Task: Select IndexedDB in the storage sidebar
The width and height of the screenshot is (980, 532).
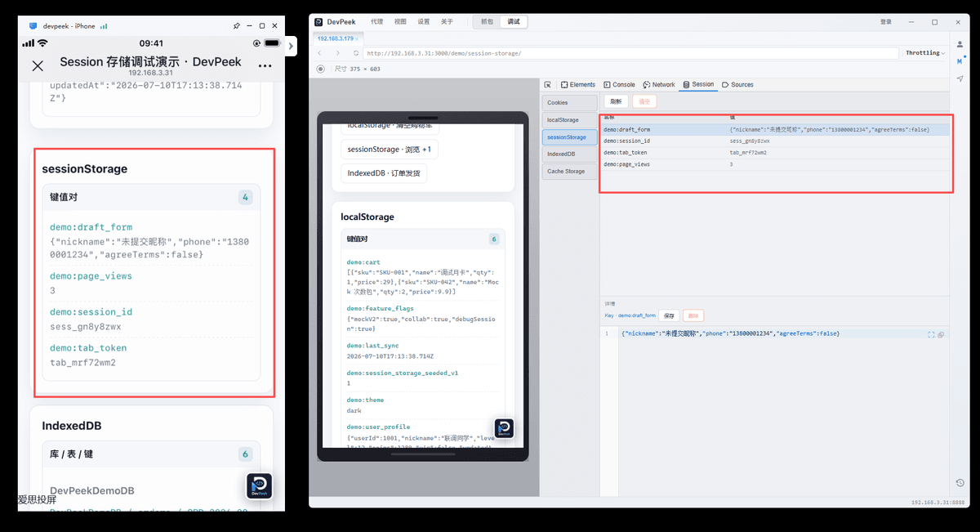Action: point(569,154)
